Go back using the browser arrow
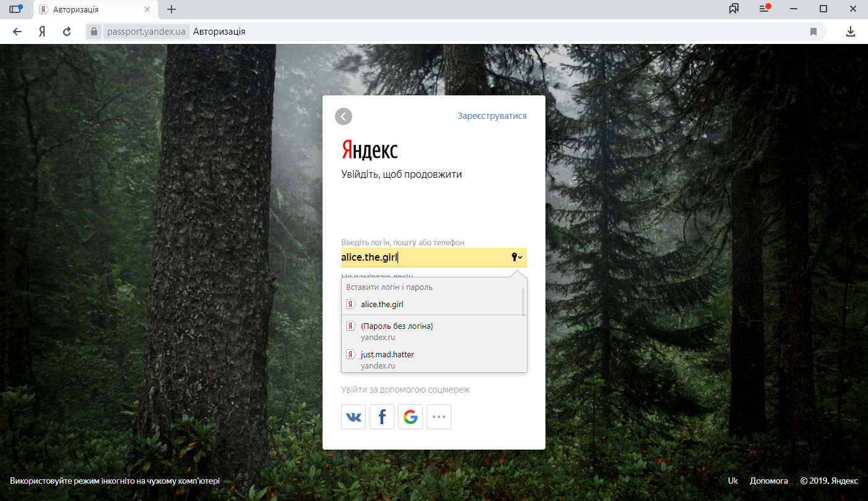This screenshot has height=501, width=868. 17,32
